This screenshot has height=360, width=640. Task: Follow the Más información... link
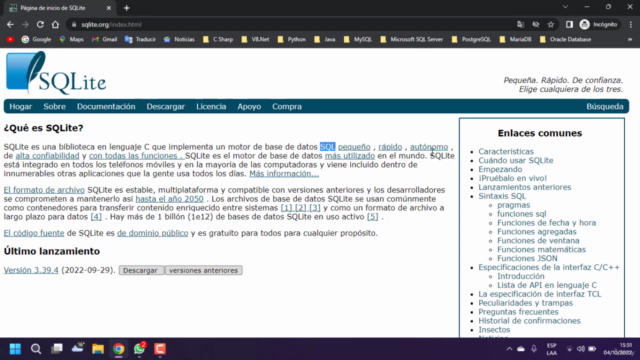pyautogui.click(x=284, y=173)
